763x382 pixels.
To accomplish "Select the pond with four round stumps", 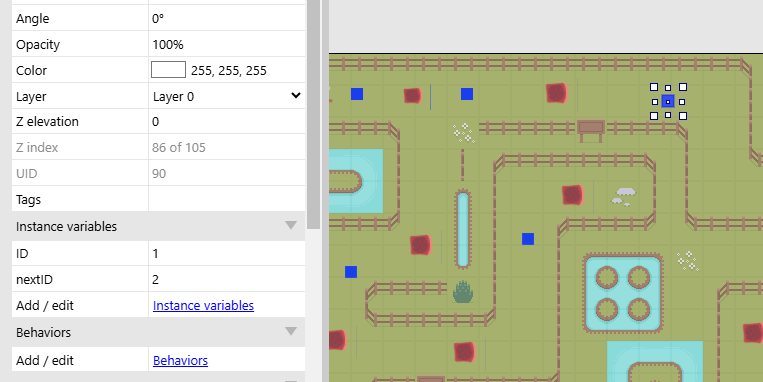I will (x=623, y=292).
